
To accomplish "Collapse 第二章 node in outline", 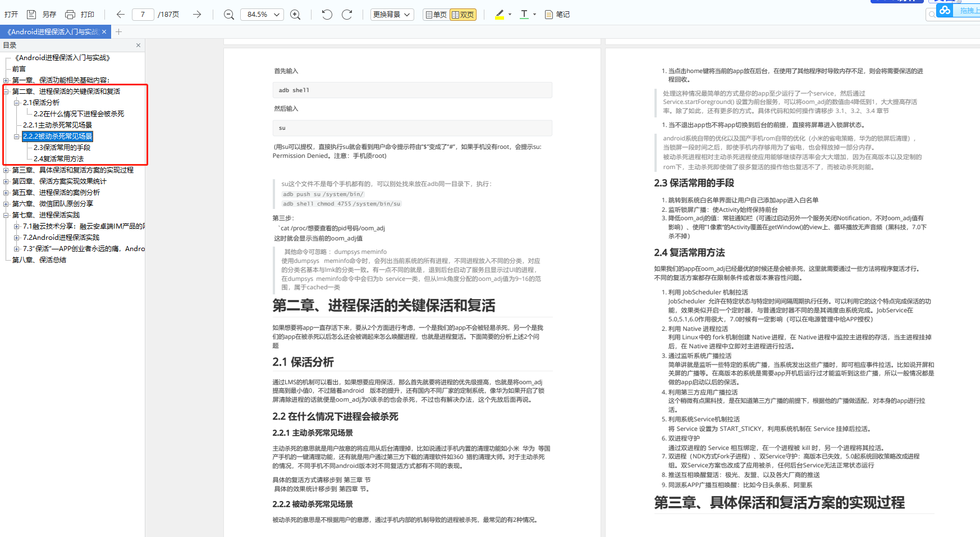I will coord(6,92).
